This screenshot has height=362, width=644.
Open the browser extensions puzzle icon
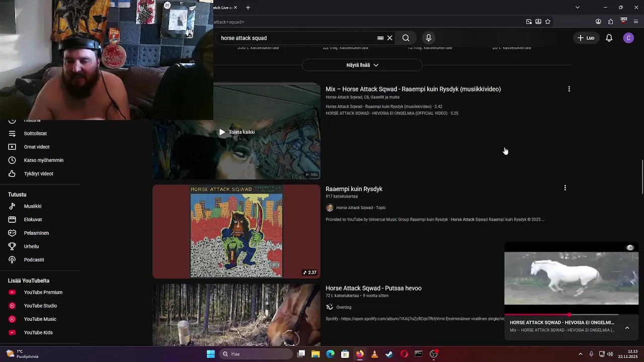(610, 22)
